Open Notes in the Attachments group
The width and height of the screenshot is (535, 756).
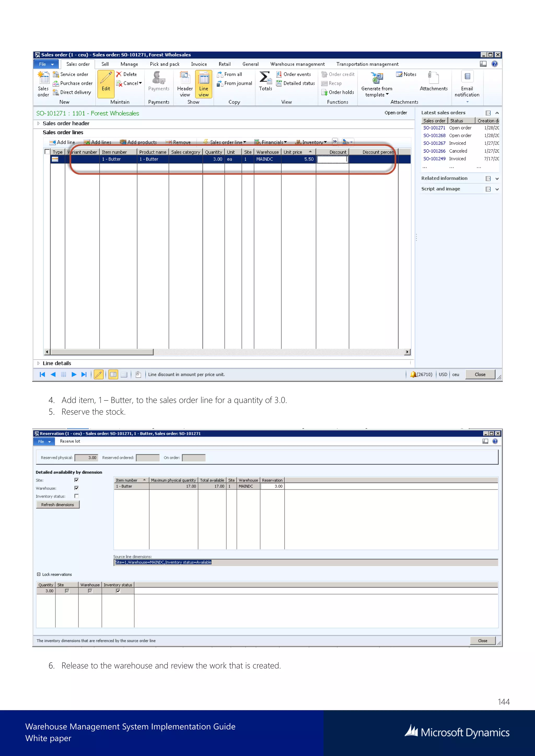(406, 74)
